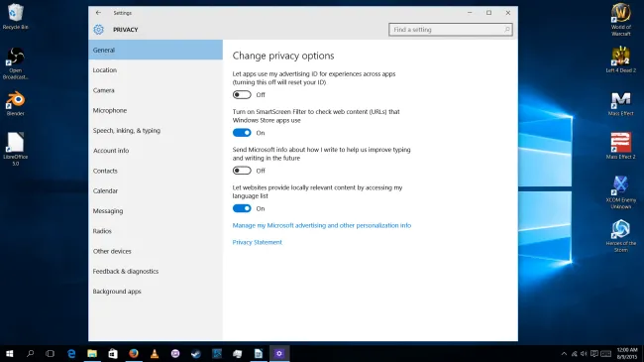Open the Account info category
This screenshot has height=362, width=644.
pyautogui.click(x=156, y=151)
